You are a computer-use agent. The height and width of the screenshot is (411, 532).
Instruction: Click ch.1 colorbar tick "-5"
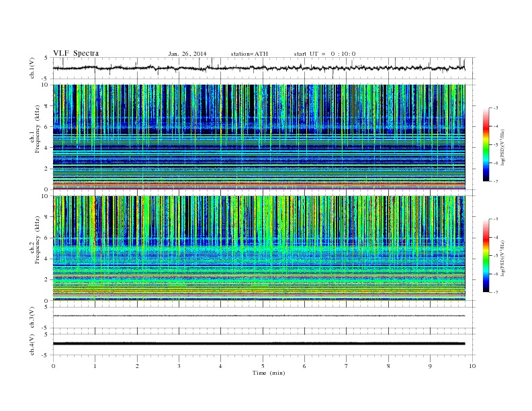(495, 145)
